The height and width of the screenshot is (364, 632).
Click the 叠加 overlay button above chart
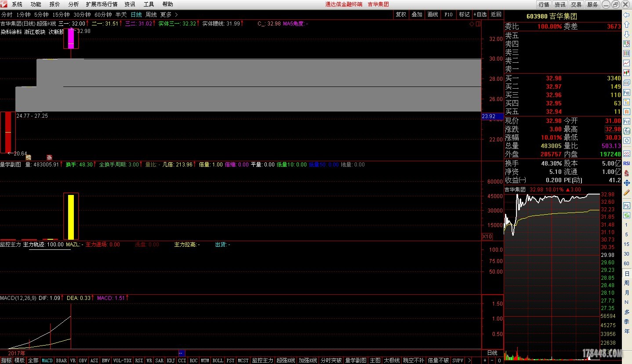point(417,14)
